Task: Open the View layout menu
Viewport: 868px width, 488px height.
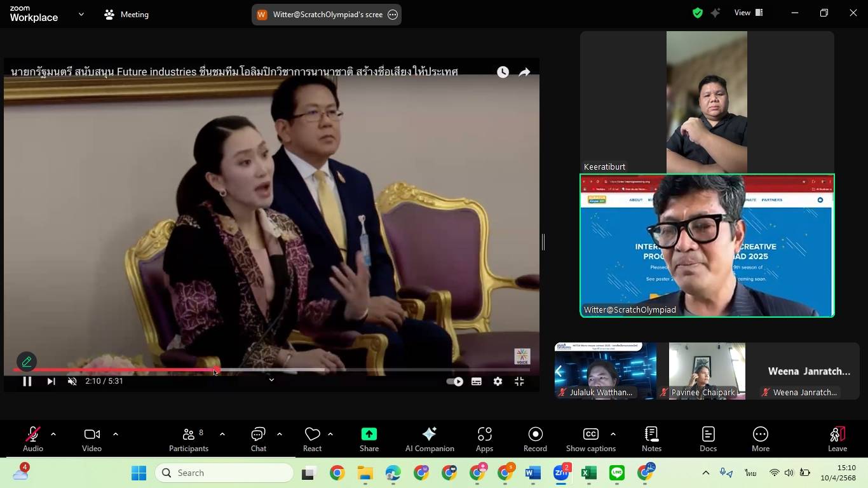Action: point(749,13)
